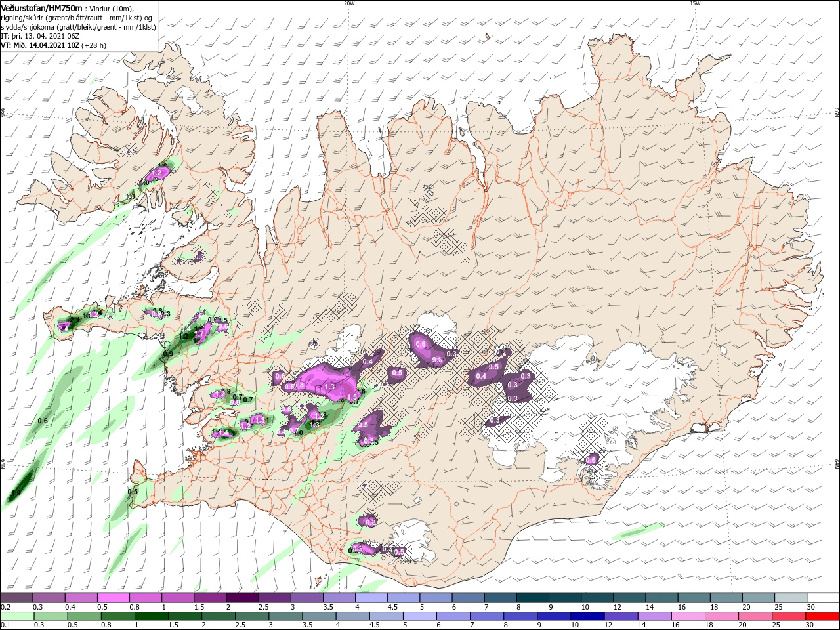Click bright pink snow swatch between 0.5 and 0.8

[x=113, y=598]
